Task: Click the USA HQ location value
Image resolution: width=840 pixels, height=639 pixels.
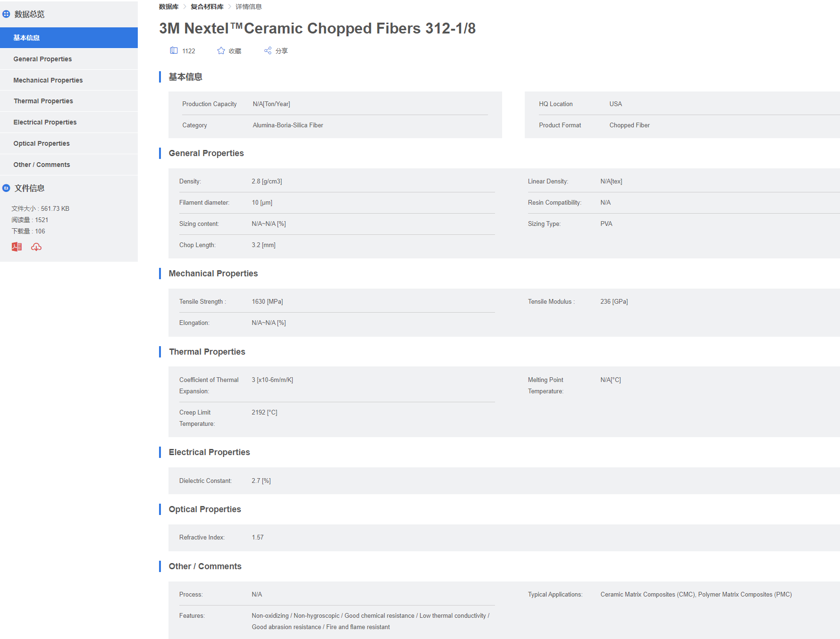Action: coord(615,104)
